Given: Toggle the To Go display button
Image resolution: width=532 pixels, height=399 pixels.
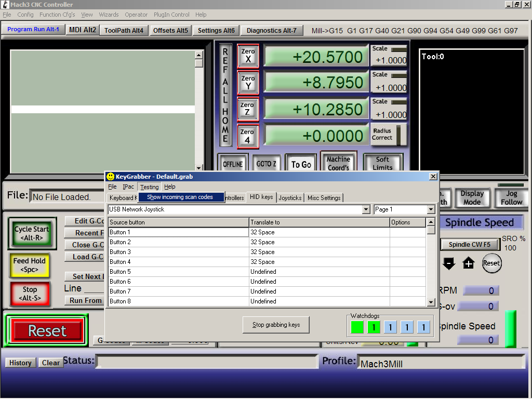Looking at the screenshot, I should pyautogui.click(x=301, y=164).
